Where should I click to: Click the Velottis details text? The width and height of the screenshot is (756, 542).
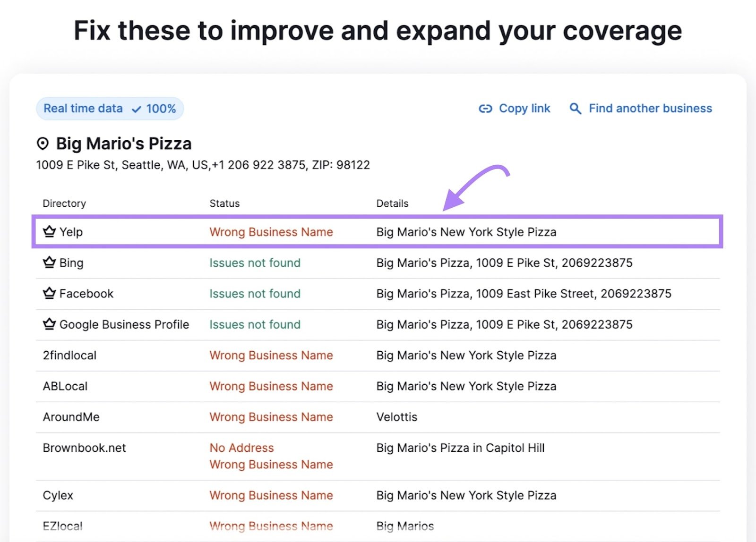click(396, 417)
